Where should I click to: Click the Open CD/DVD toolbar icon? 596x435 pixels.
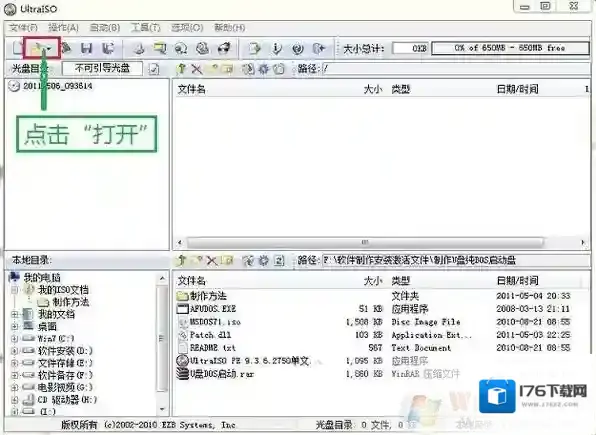coord(67,48)
